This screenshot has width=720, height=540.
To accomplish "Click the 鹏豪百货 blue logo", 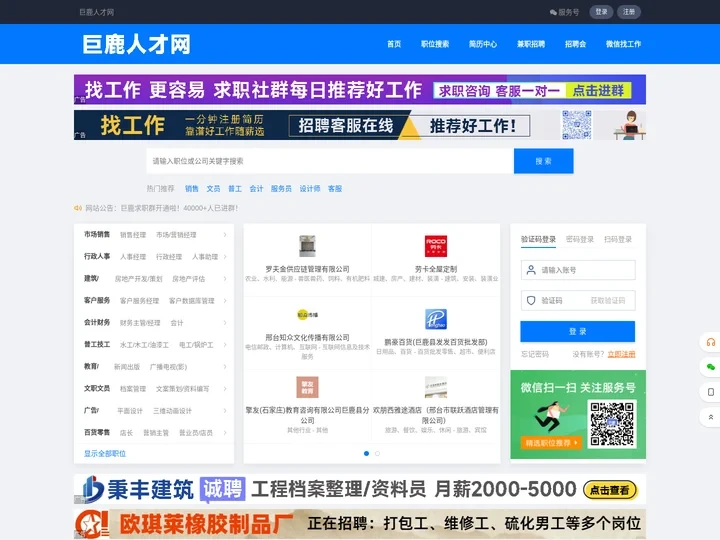I will pos(436,319).
